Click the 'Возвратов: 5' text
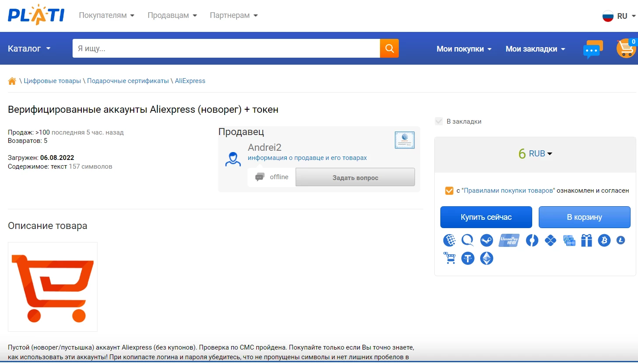This screenshot has height=364, width=638. 28,141
